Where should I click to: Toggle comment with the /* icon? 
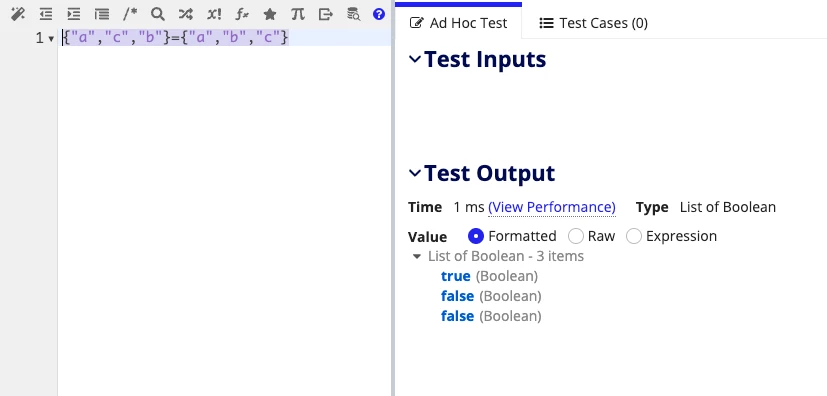[130, 14]
